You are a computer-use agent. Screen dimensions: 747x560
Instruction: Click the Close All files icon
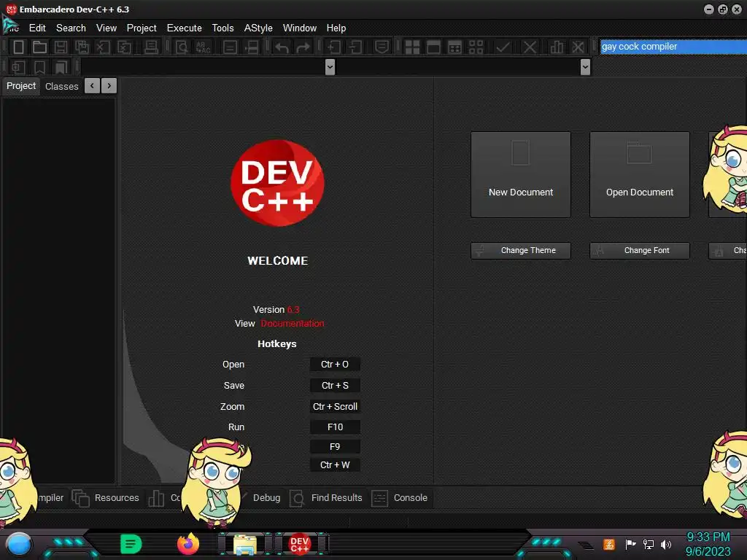(124, 47)
